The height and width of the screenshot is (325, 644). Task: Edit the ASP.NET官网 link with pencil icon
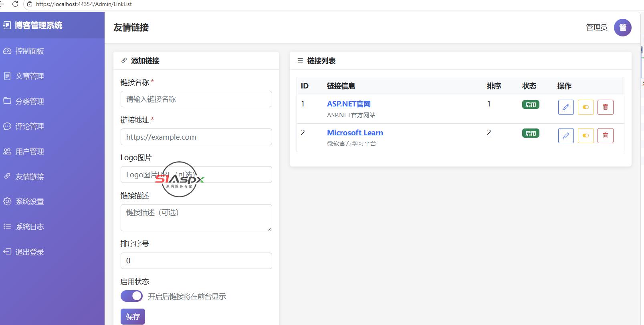point(566,107)
